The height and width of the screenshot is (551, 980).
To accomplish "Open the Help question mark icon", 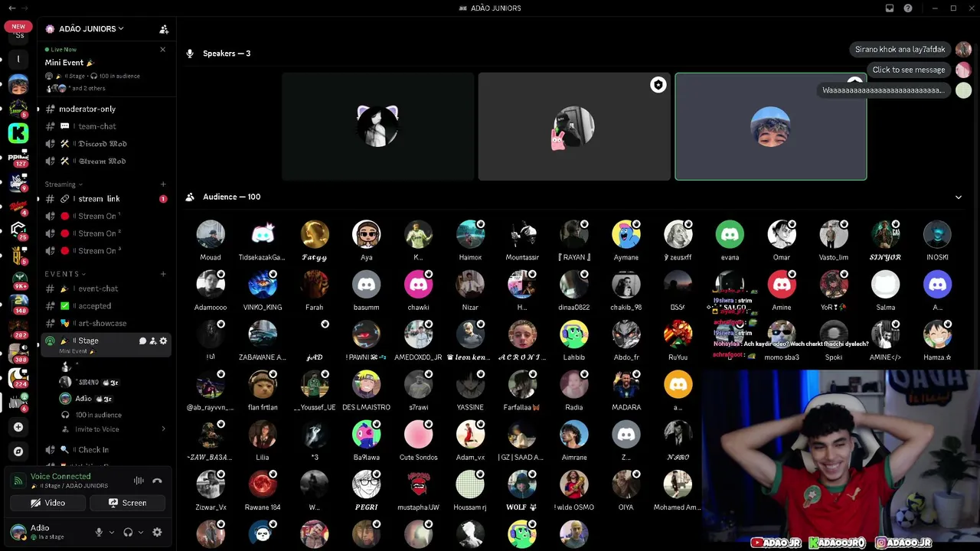I will click(x=908, y=8).
